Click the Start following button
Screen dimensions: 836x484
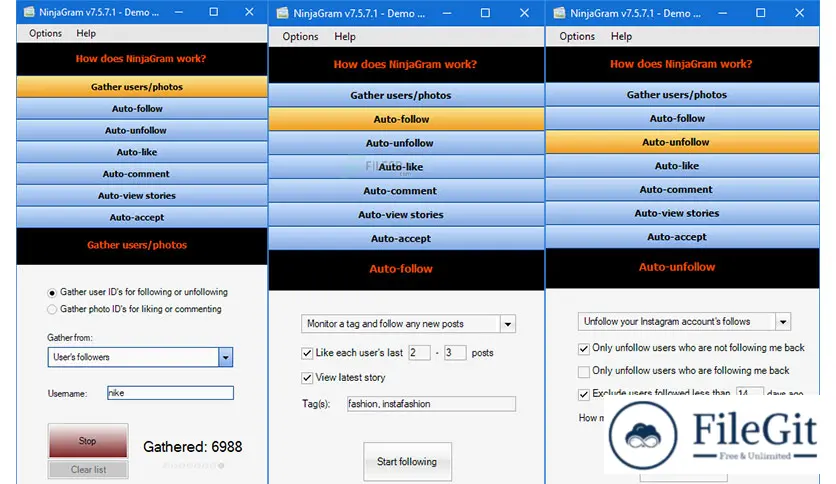pyautogui.click(x=407, y=462)
